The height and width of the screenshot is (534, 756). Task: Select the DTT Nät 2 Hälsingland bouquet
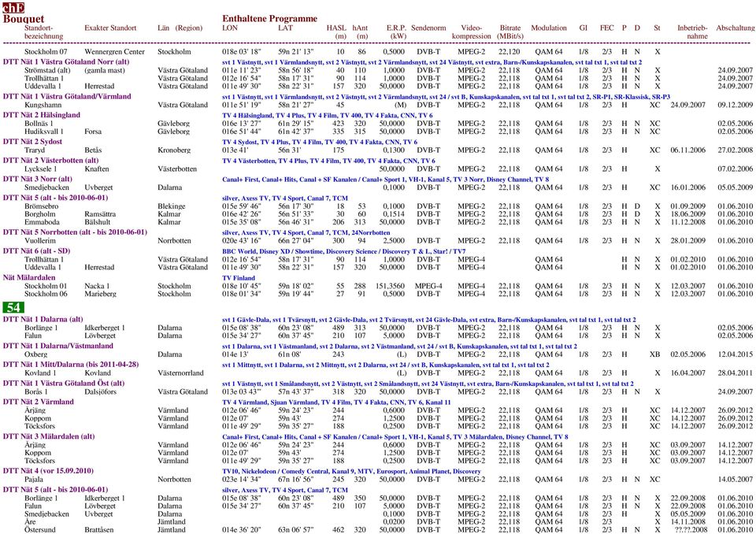point(42,115)
